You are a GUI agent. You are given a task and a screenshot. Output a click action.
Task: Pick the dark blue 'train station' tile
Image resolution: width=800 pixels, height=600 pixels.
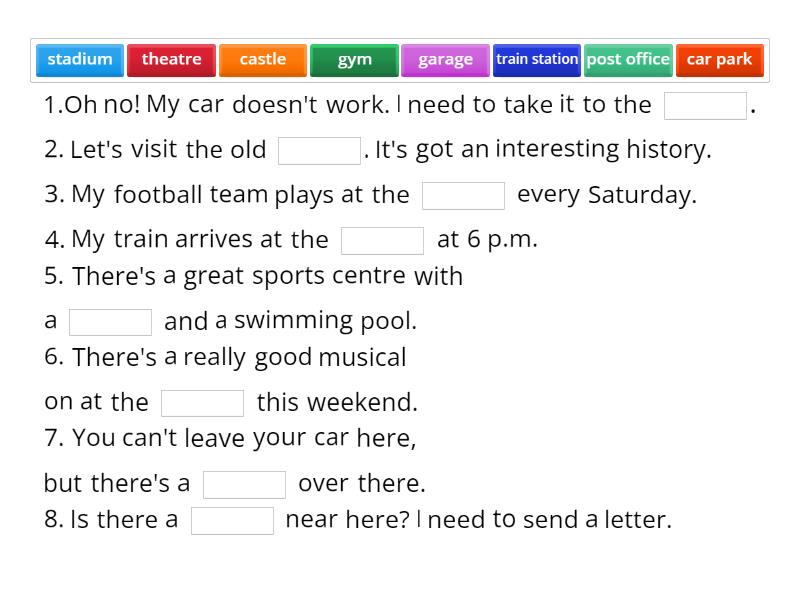(537, 60)
